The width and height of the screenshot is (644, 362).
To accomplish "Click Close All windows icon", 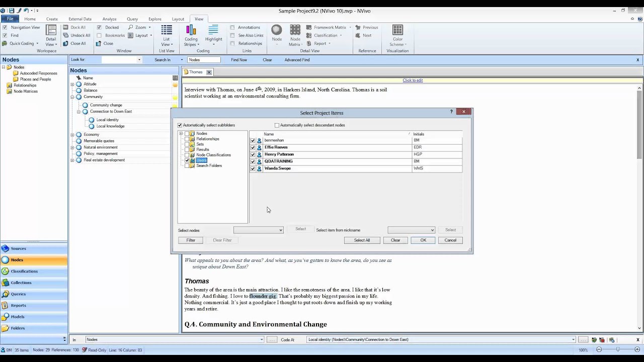I will tap(66, 44).
